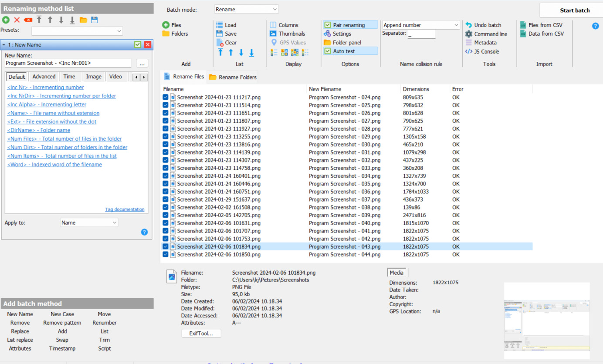Select the Rename Files tab
Viewport: 603px width, 364px height.
(184, 76)
